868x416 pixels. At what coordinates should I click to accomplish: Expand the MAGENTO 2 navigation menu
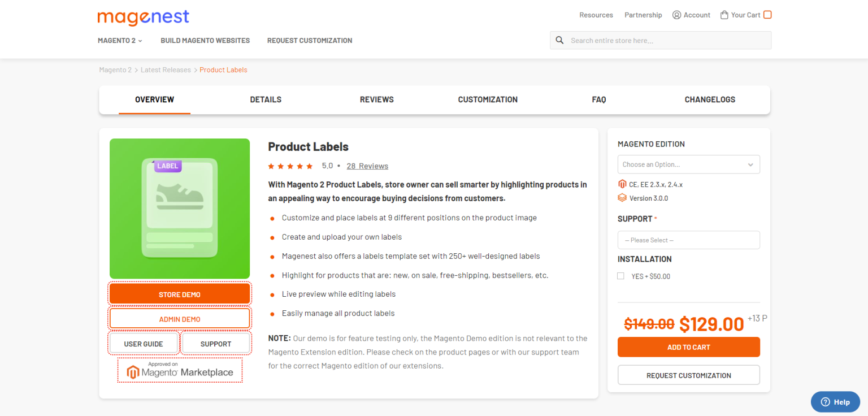click(119, 40)
